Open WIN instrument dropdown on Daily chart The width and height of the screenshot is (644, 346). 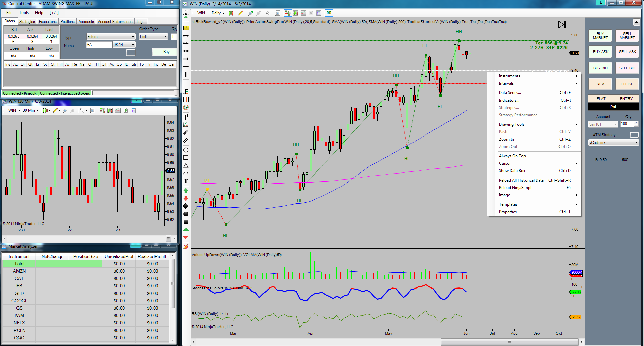203,13
